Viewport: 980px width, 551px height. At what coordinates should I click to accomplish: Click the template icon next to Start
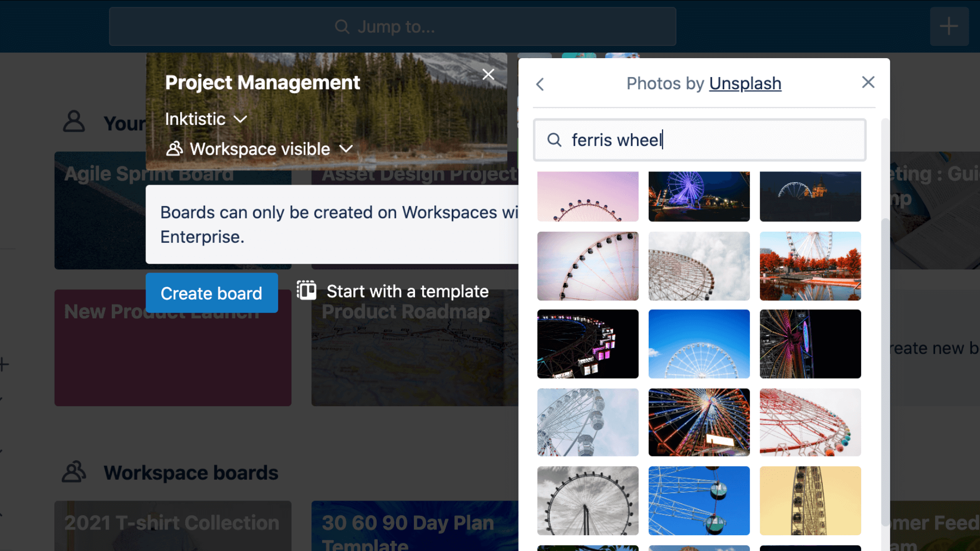tap(306, 291)
